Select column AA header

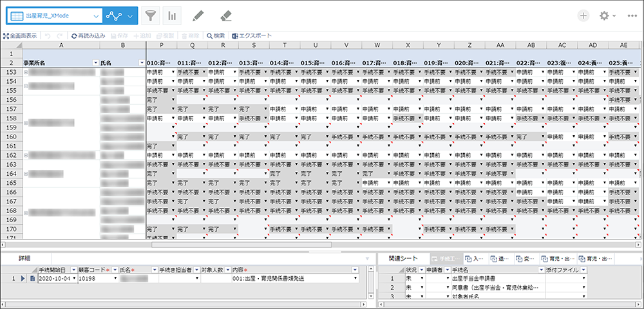coord(500,44)
